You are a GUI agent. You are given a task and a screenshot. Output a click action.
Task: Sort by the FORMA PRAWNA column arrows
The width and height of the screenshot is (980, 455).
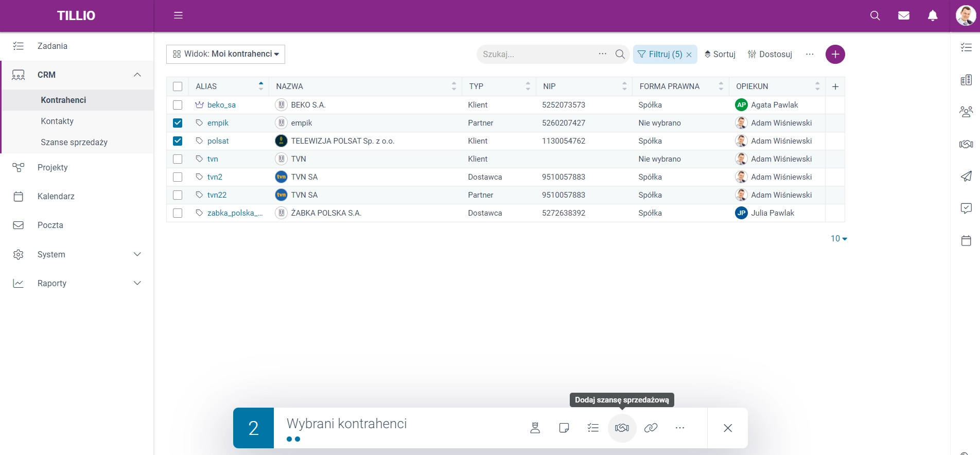click(x=721, y=86)
